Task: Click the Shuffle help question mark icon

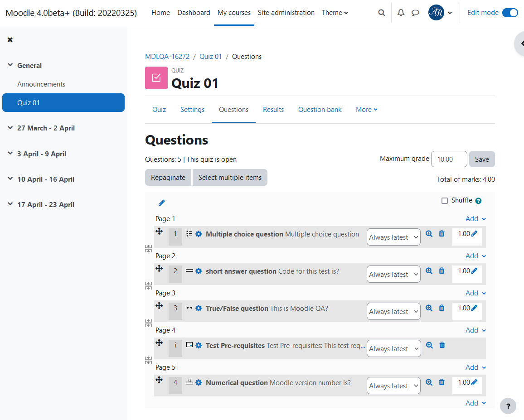Action: pos(478,201)
